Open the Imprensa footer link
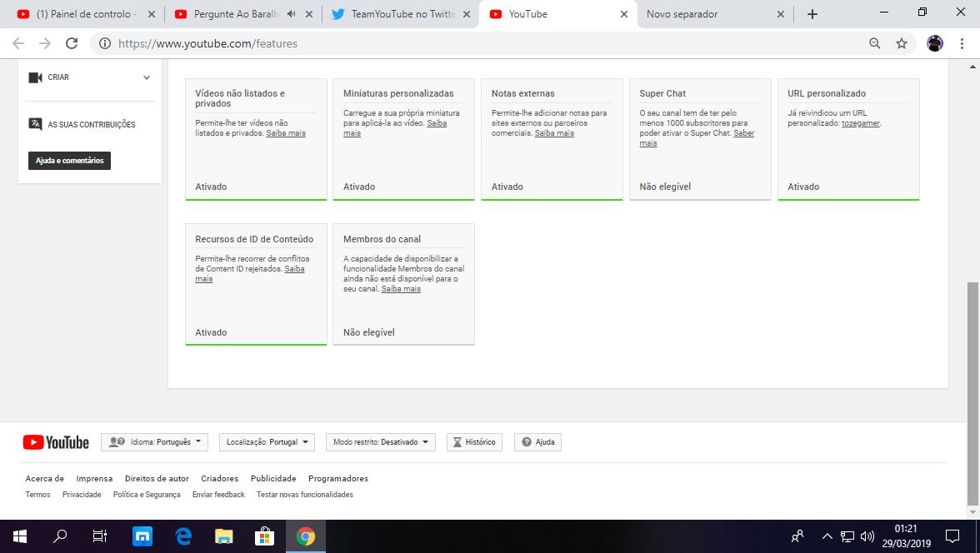 (94, 479)
